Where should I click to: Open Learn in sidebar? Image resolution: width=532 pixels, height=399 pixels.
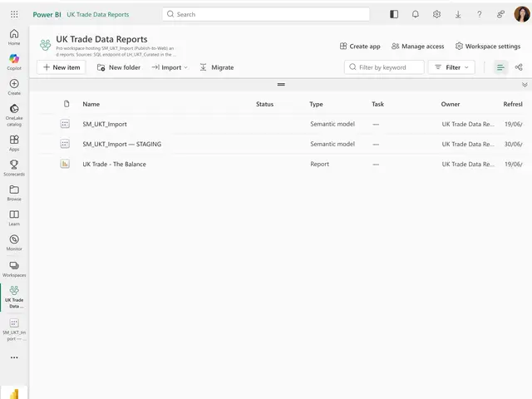[14, 218]
